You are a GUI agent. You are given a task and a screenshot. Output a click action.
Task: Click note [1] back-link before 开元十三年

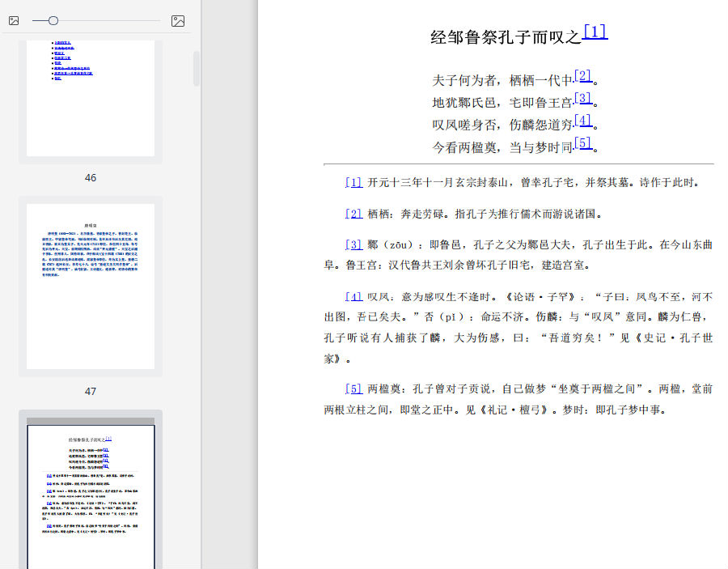click(x=353, y=182)
